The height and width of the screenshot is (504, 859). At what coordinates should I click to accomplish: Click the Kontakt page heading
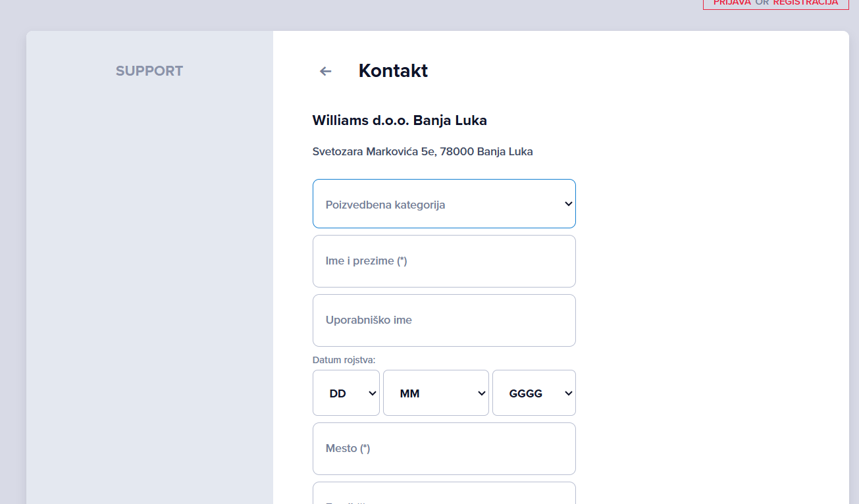click(x=393, y=71)
